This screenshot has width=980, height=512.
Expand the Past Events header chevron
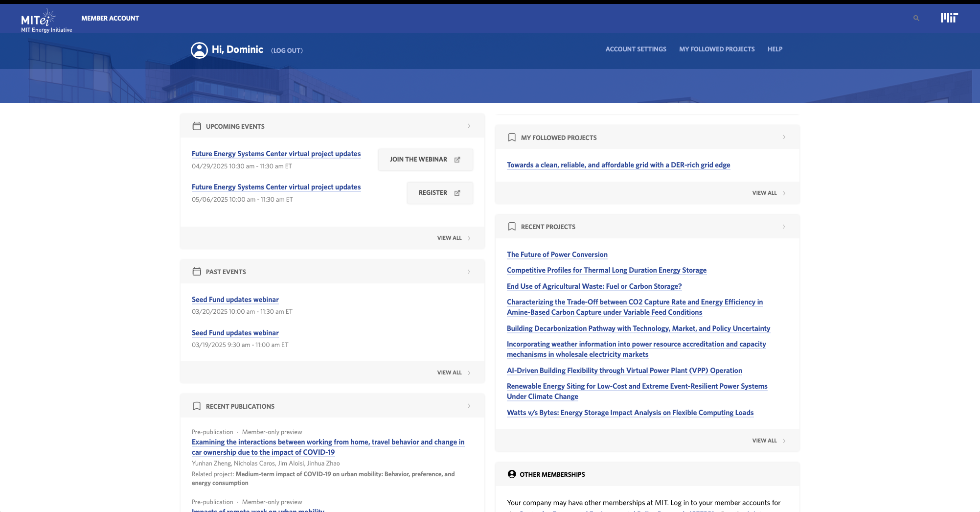pos(469,272)
